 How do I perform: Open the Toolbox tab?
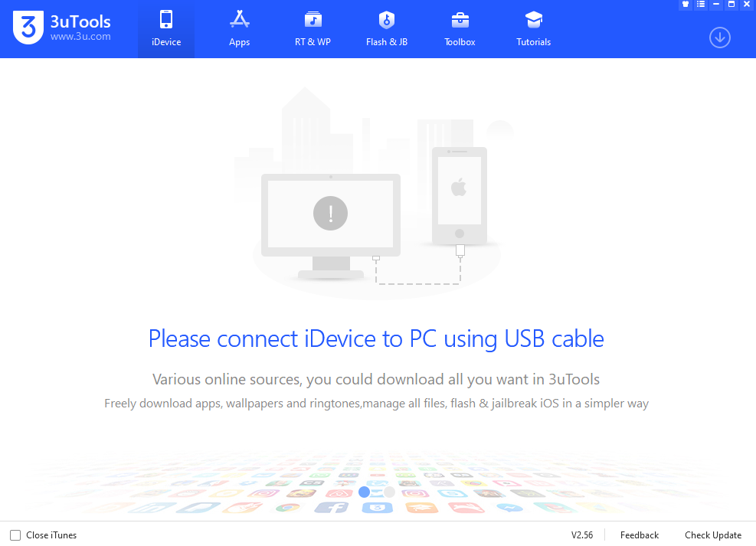(460, 29)
